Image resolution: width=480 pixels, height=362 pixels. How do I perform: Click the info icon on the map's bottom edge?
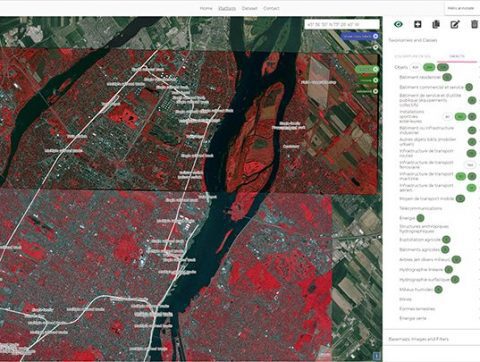(377, 355)
